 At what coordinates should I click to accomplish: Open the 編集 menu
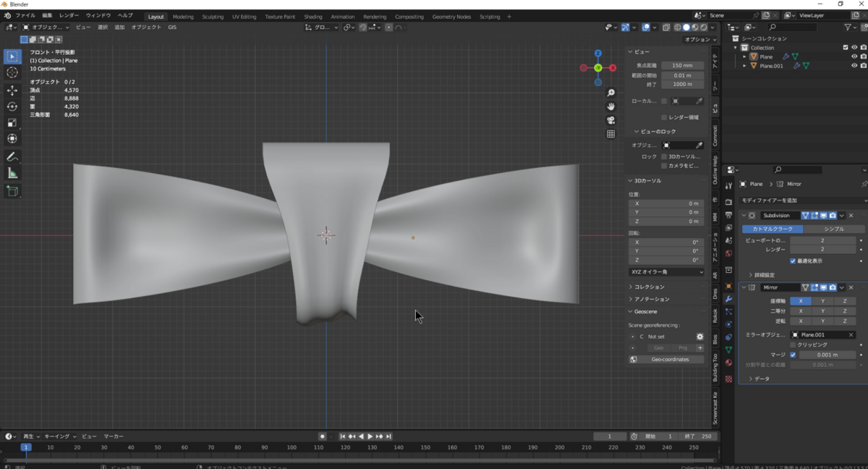pyautogui.click(x=47, y=15)
